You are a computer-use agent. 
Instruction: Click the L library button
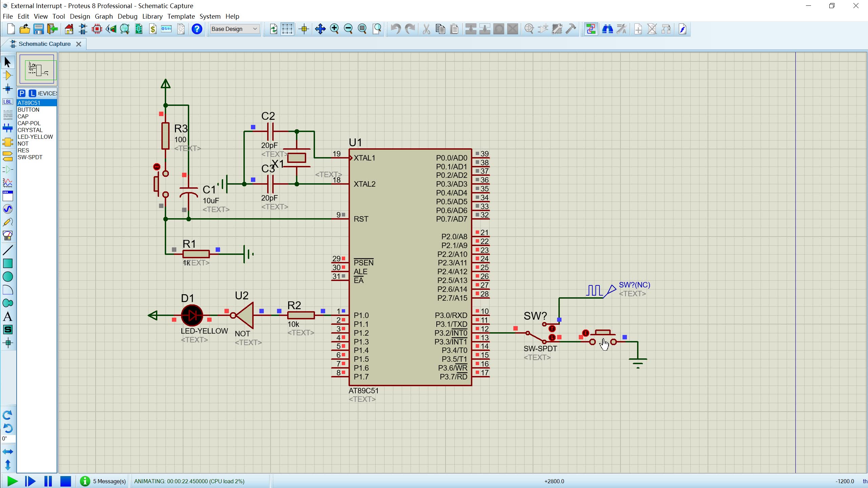click(32, 93)
